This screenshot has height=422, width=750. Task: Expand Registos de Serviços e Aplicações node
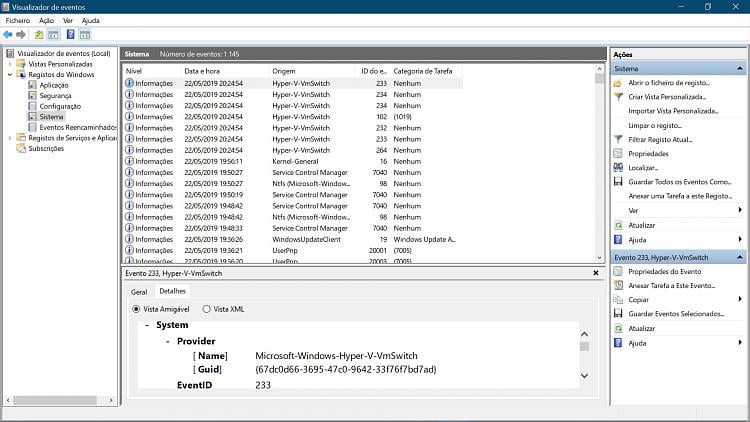coord(10,138)
